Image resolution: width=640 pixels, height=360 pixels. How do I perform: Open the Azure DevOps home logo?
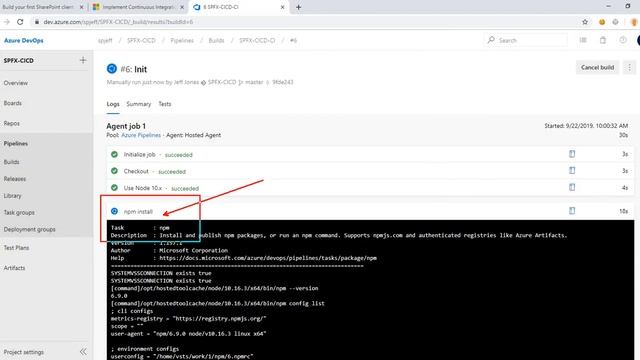point(24,40)
